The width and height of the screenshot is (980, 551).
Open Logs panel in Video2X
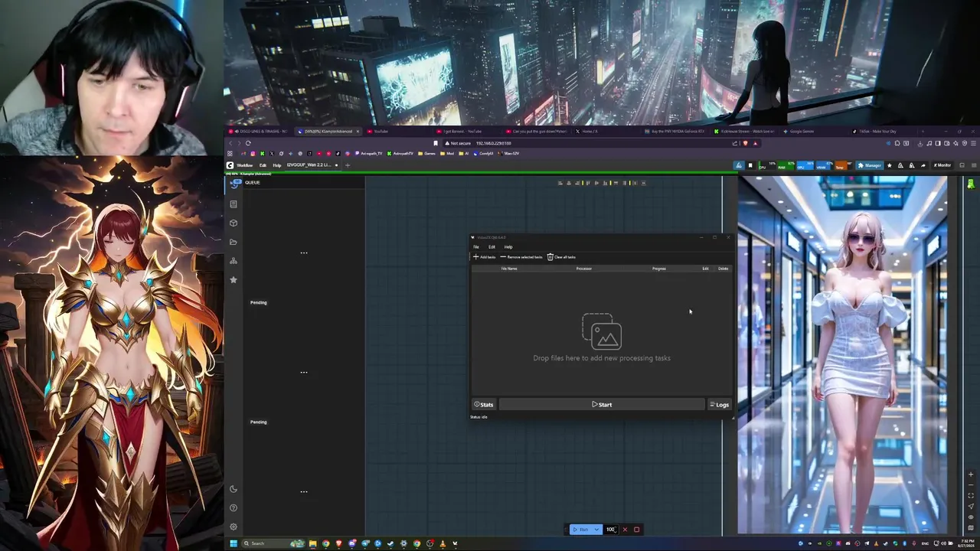coord(719,405)
